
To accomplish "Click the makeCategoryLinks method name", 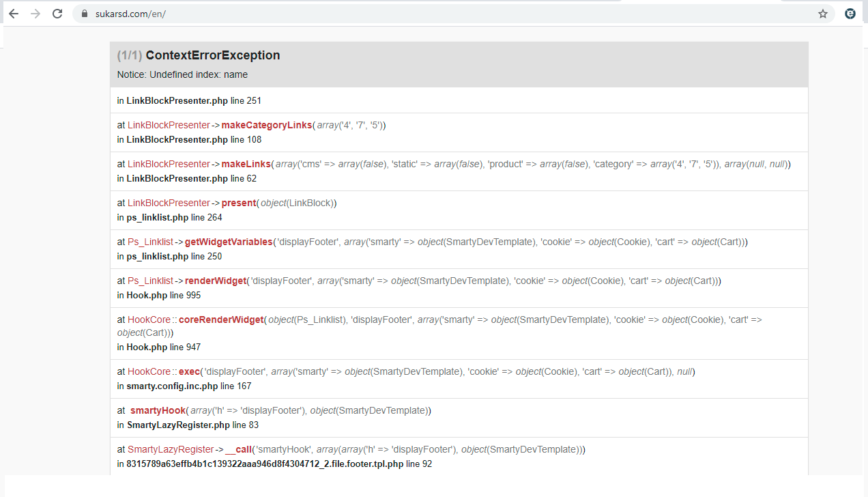I will (267, 125).
